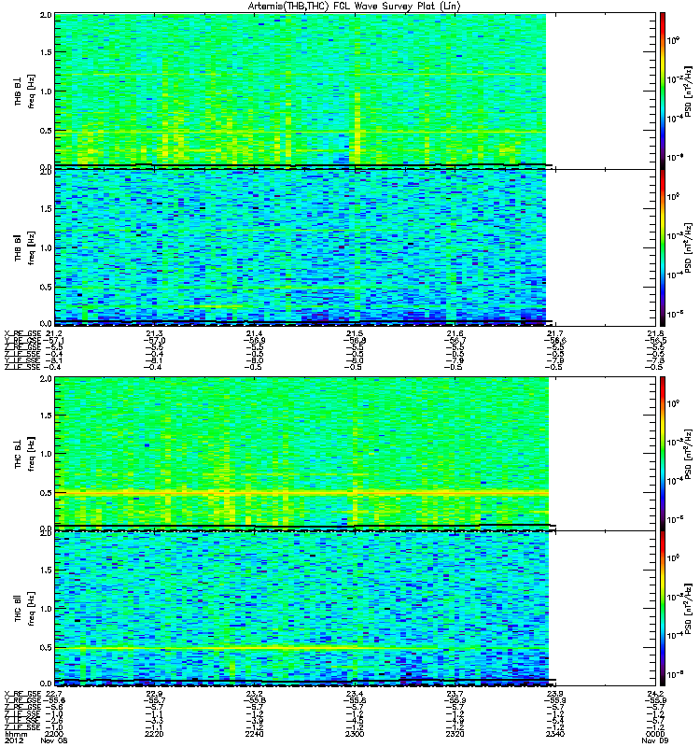Select the THC B-perpendicular PSD color bar
Viewport: 700px width, 747px height.
coord(663,452)
